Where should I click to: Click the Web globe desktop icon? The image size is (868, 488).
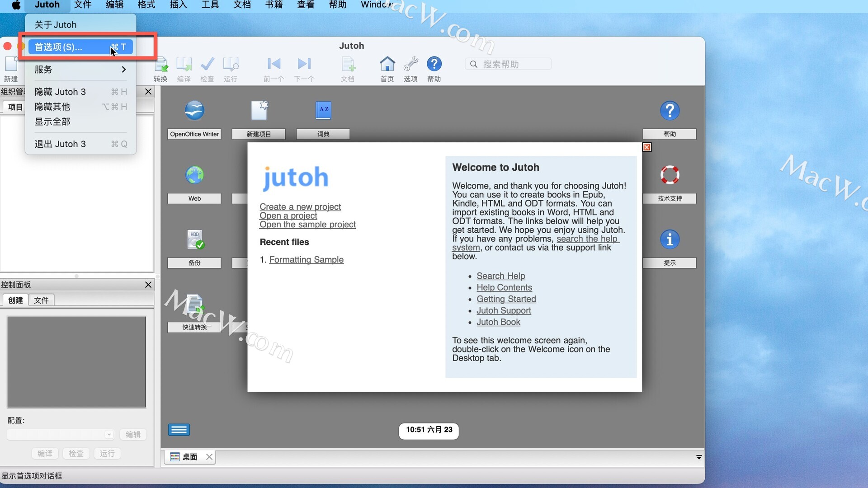(x=194, y=175)
